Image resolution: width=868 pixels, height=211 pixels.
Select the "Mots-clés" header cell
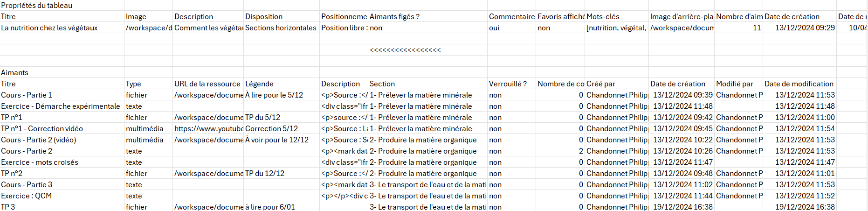(x=603, y=17)
